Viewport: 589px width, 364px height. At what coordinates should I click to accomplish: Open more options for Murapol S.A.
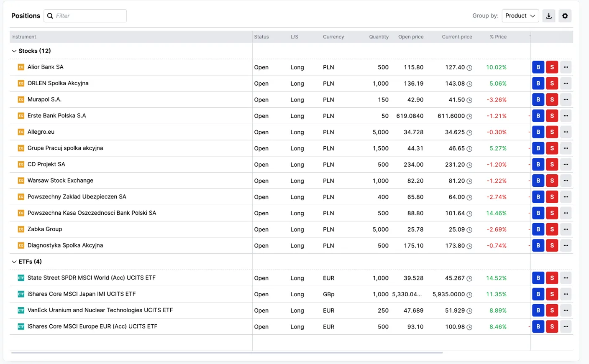click(566, 99)
